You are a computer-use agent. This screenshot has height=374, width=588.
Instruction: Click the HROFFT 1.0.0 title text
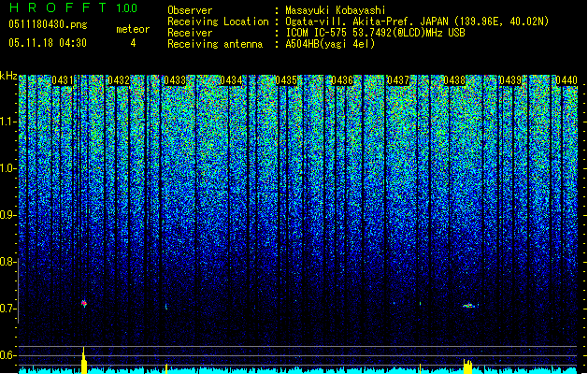point(73,7)
